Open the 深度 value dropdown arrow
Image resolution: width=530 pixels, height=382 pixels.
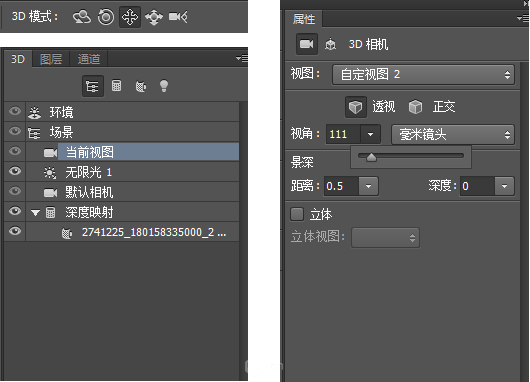click(x=504, y=186)
